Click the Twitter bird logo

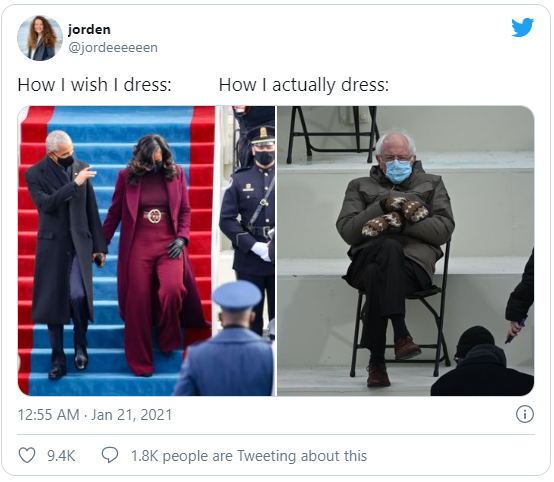coord(523,27)
